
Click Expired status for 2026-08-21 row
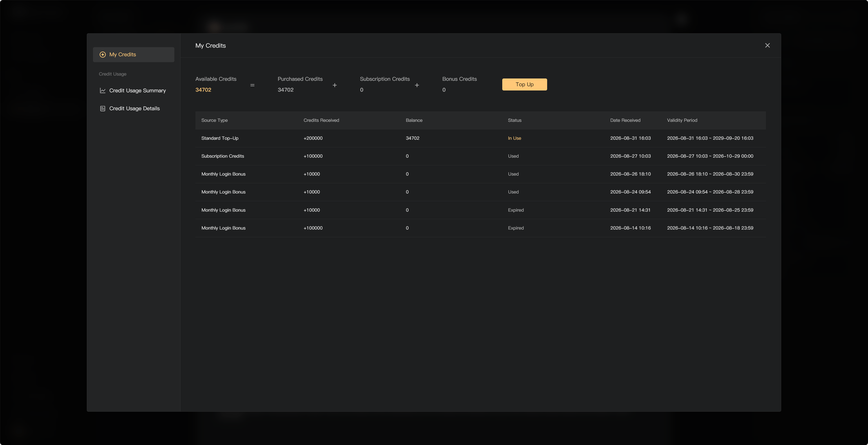(x=516, y=210)
